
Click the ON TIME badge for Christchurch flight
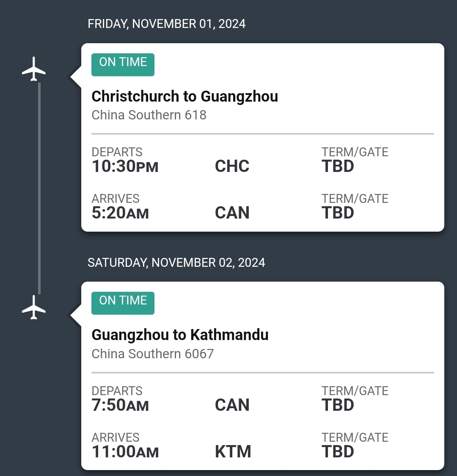(123, 65)
